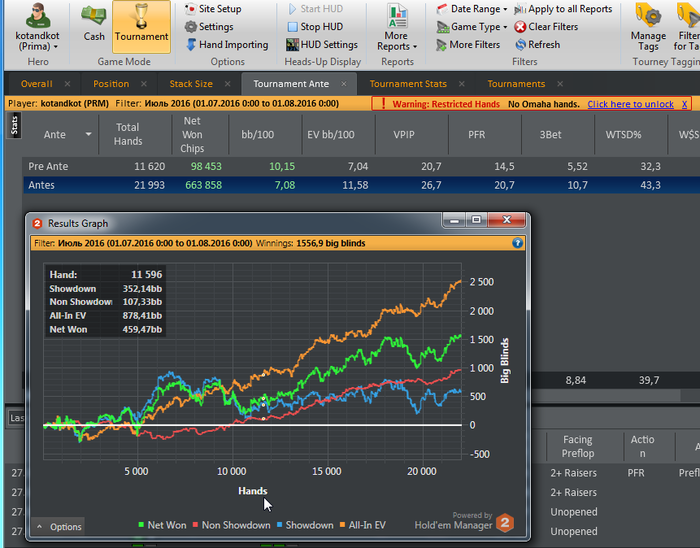Open the Tournament Stats tab
This screenshot has width=700, height=548.
pyautogui.click(x=408, y=84)
